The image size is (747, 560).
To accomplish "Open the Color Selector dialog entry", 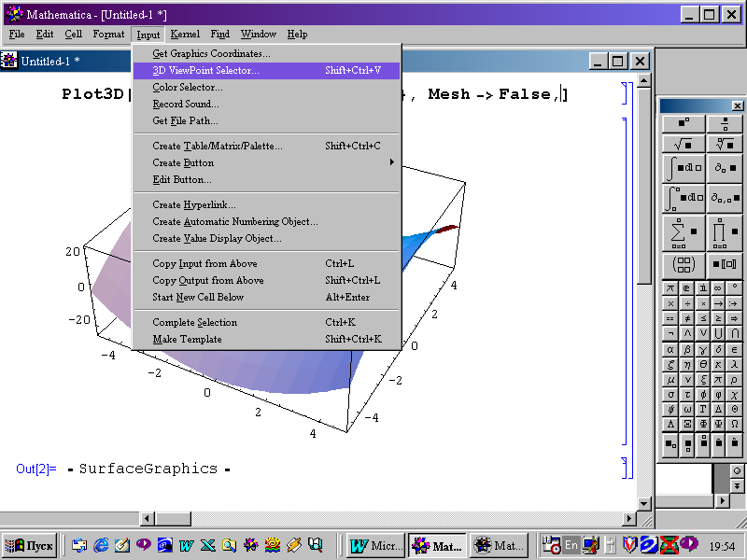I will pyautogui.click(x=266, y=87).
